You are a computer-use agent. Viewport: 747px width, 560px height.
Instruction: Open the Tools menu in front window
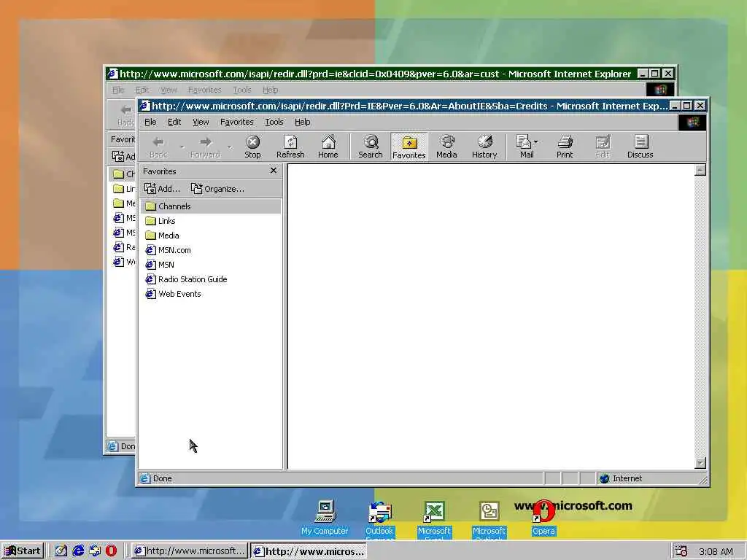pos(274,122)
